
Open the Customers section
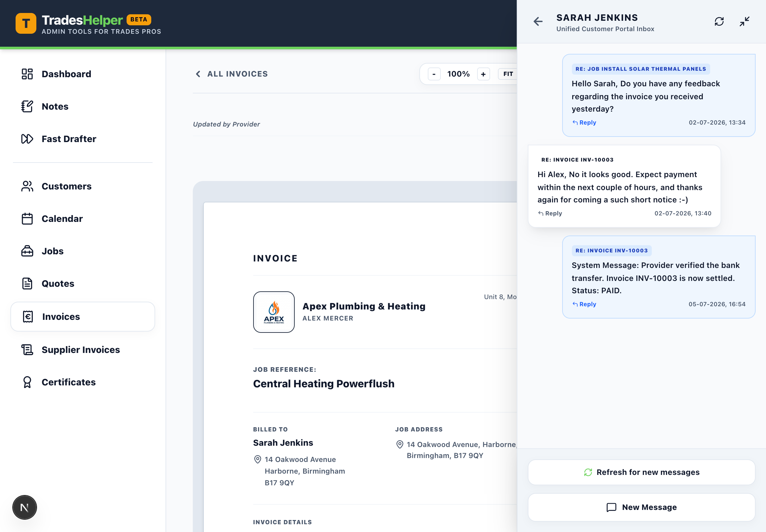click(x=83, y=186)
